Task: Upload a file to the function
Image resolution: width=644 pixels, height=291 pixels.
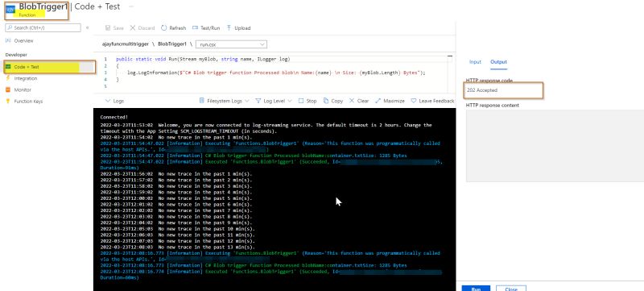Action: 238,28
